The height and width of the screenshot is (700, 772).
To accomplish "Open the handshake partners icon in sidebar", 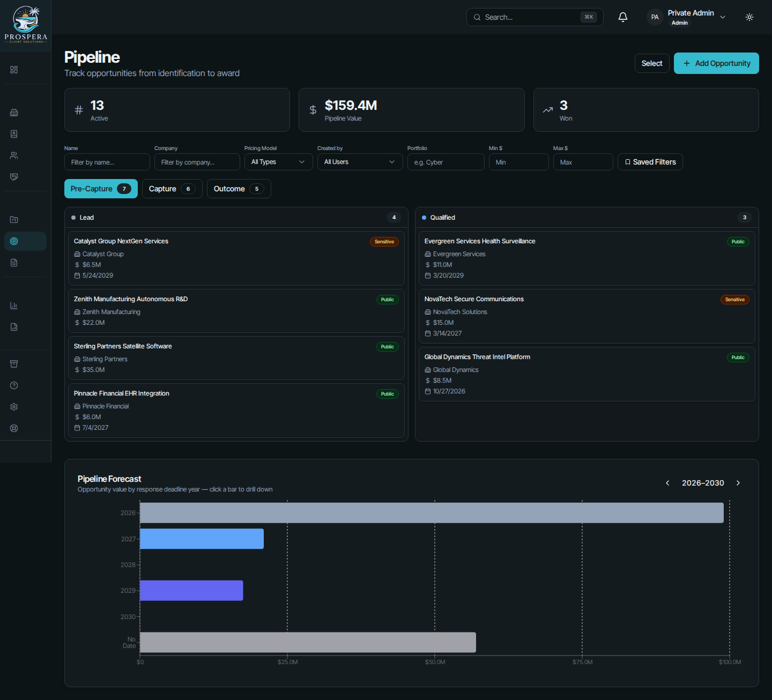I will (14, 177).
